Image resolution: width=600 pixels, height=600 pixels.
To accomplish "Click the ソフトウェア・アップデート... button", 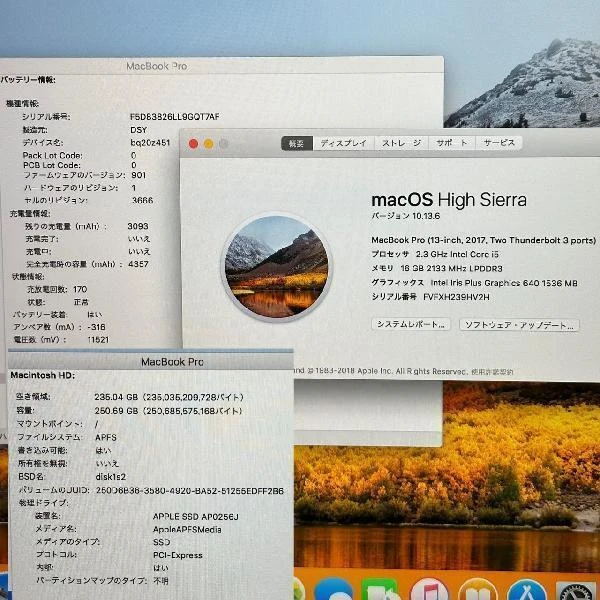I will coord(519,325).
